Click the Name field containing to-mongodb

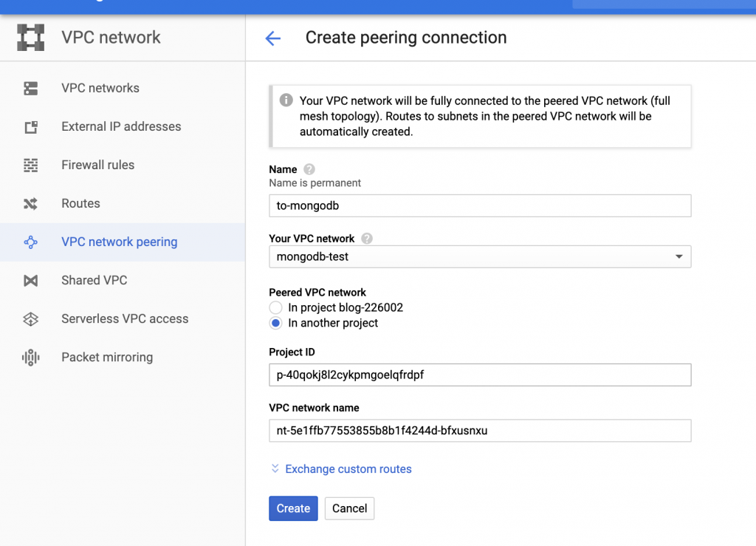(480, 206)
